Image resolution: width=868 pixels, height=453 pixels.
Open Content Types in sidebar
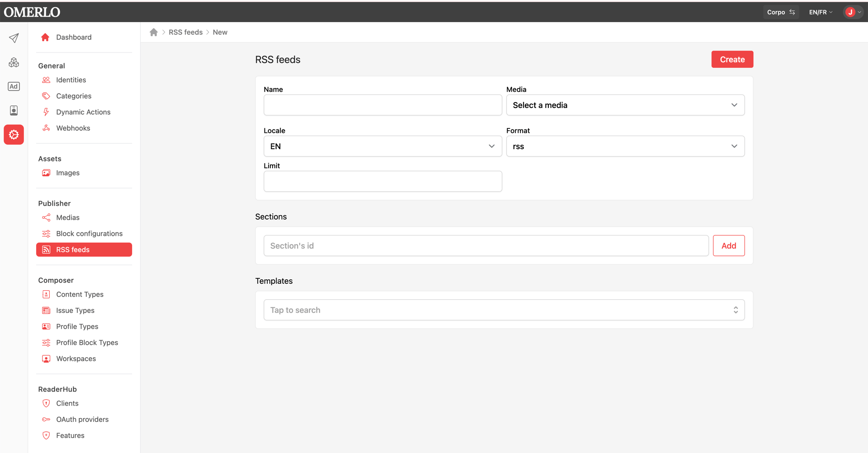click(80, 294)
